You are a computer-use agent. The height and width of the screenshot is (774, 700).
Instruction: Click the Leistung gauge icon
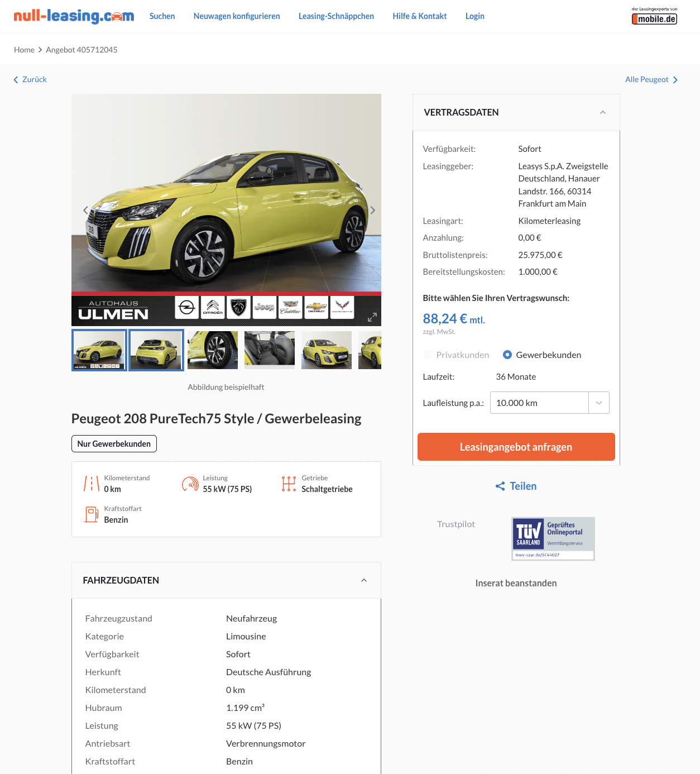[x=190, y=484]
